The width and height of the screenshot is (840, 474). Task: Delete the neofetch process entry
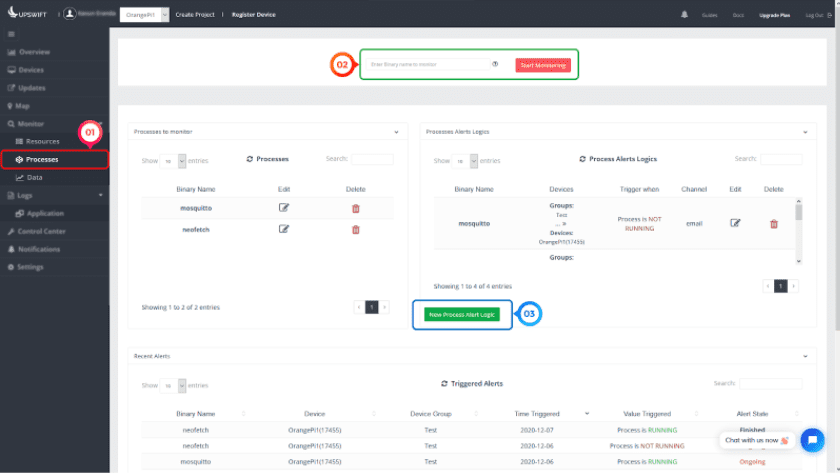(x=356, y=230)
